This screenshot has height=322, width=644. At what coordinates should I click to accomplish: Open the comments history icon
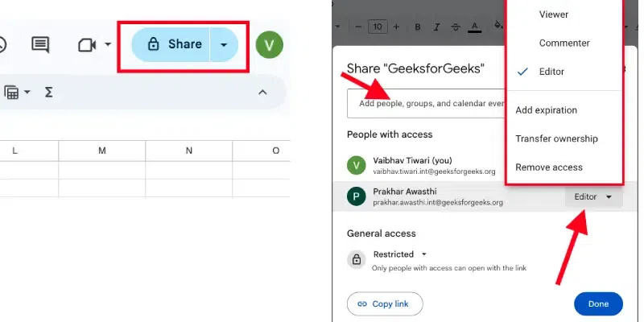tap(40, 44)
